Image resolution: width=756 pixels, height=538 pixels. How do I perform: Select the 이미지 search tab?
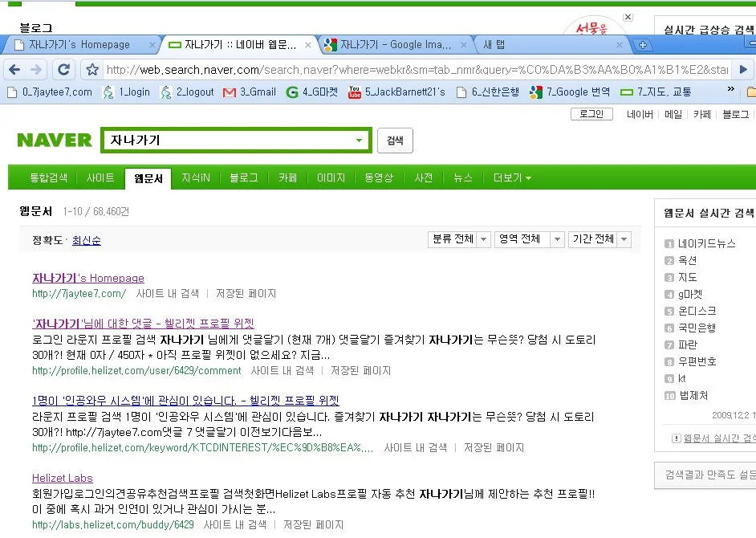tap(331, 178)
